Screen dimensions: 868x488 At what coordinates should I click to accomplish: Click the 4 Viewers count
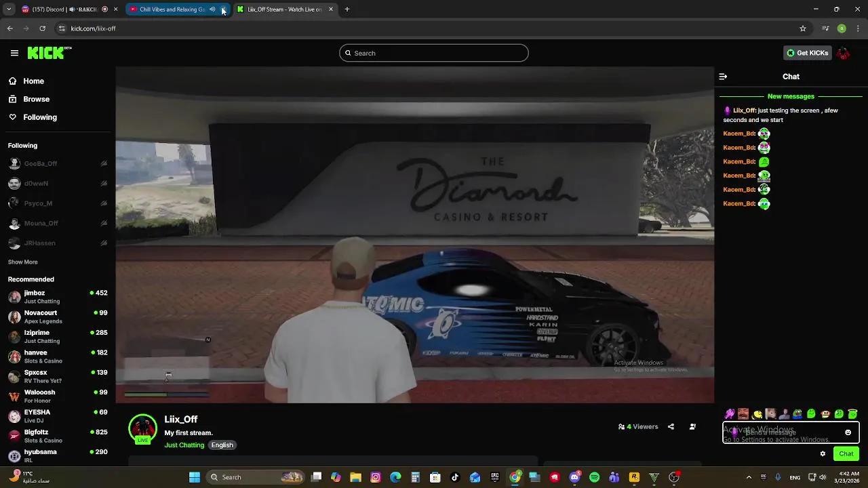638,427
